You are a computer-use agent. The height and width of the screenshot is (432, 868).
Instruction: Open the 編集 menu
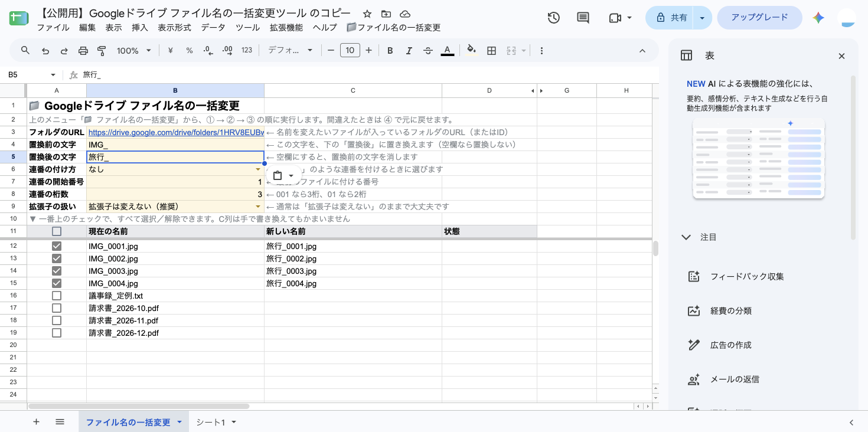coord(87,28)
